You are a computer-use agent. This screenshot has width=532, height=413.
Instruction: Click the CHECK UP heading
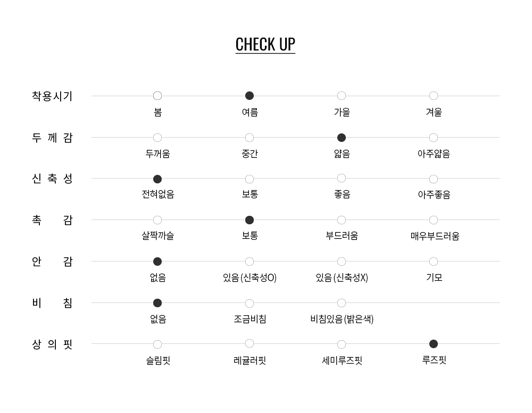click(x=265, y=44)
